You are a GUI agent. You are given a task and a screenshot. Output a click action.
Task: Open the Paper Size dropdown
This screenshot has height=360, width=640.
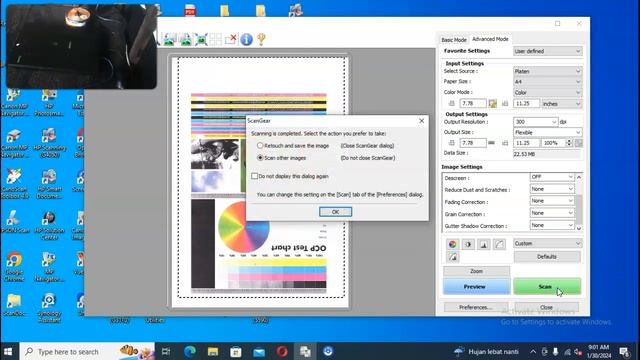(x=547, y=82)
